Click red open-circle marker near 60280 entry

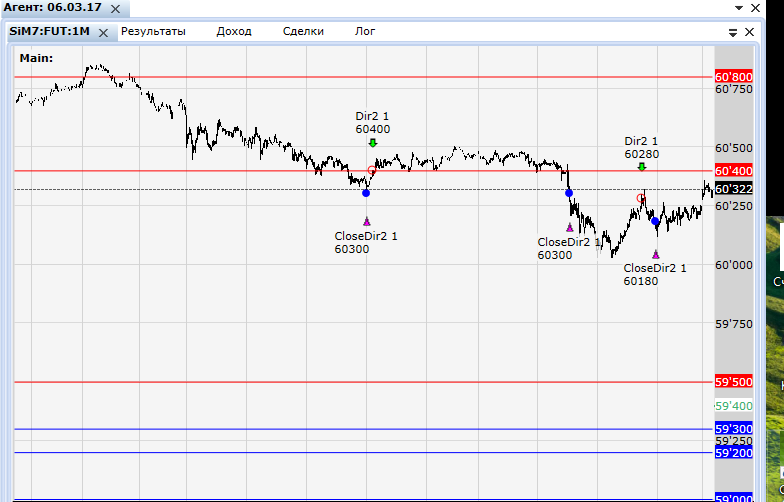(x=640, y=198)
